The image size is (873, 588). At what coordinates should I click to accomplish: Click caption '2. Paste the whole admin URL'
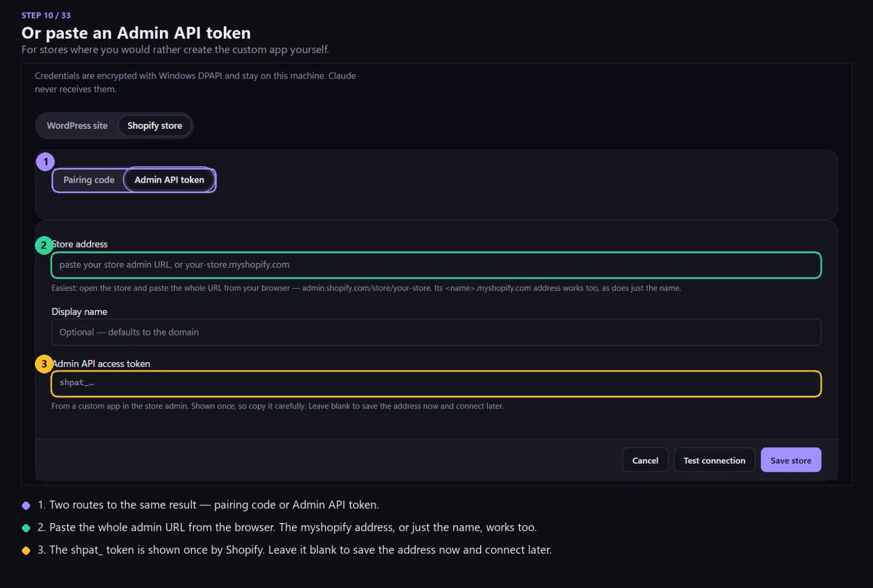287,527
